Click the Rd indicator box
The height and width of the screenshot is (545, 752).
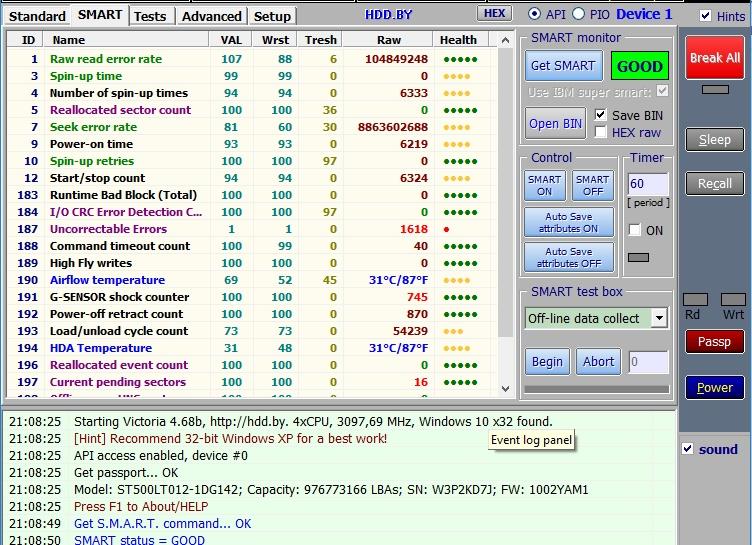[x=695, y=300]
